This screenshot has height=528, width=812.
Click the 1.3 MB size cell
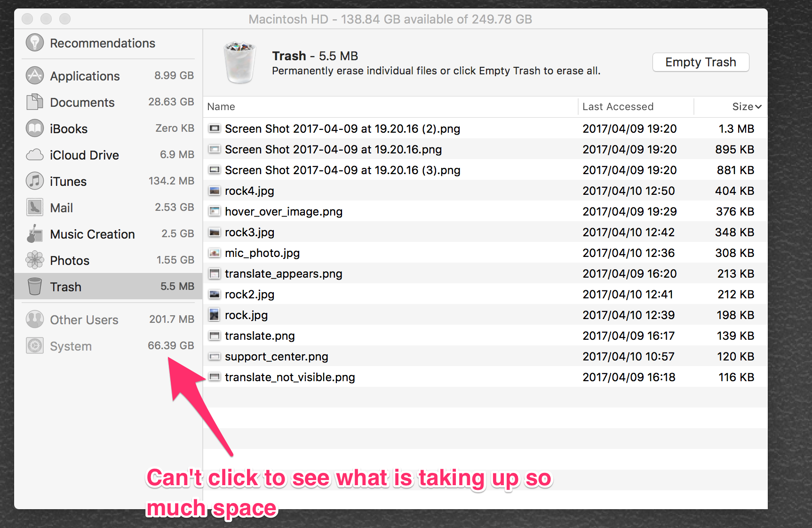click(736, 128)
